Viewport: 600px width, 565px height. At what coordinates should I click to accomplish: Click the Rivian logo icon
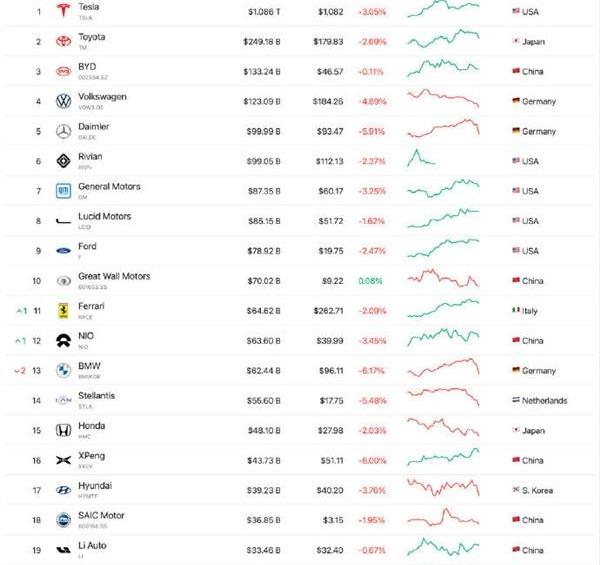(x=62, y=161)
